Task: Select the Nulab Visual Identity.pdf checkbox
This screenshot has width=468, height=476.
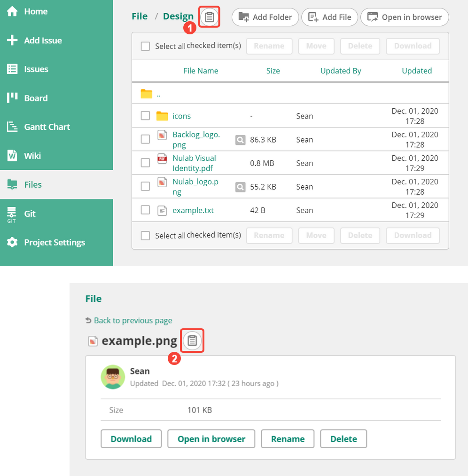Action: [146, 163]
